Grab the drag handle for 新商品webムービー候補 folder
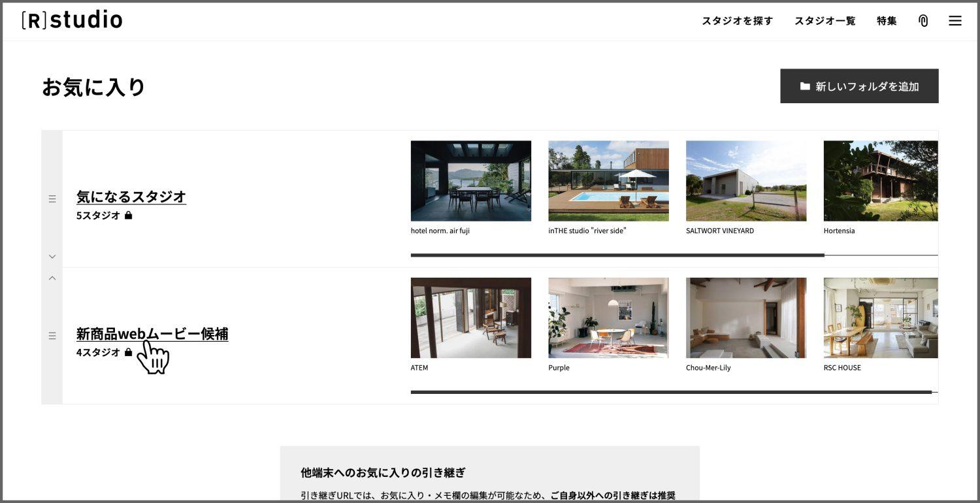This screenshot has width=980, height=503. point(52,336)
